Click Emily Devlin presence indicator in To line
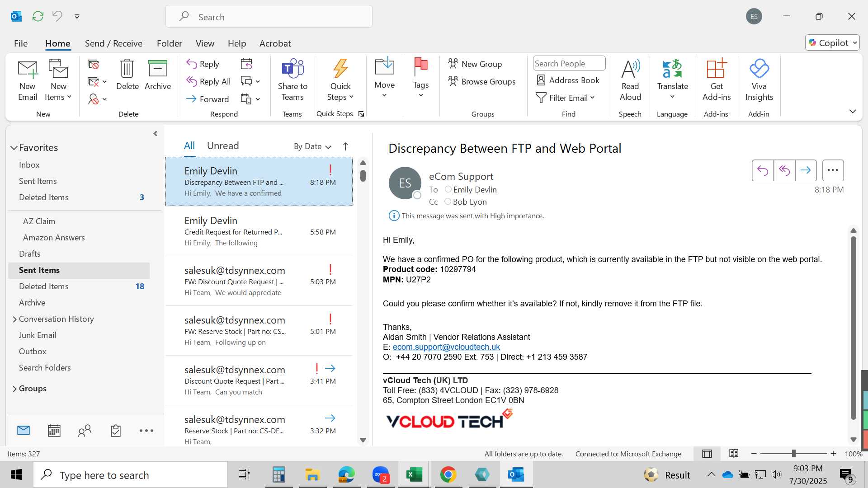This screenshot has width=868, height=488. [448, 189]
